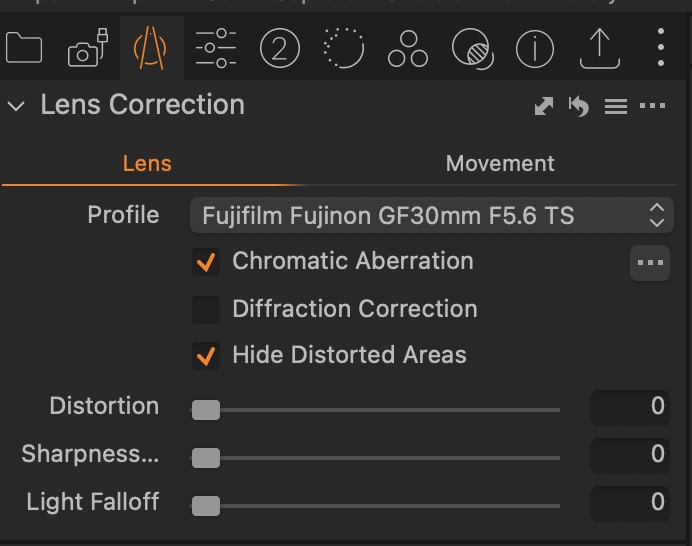Viewport: 692px width, 546px height.
Task: Click the Distortion slider handle
Action: coord(206,410)
